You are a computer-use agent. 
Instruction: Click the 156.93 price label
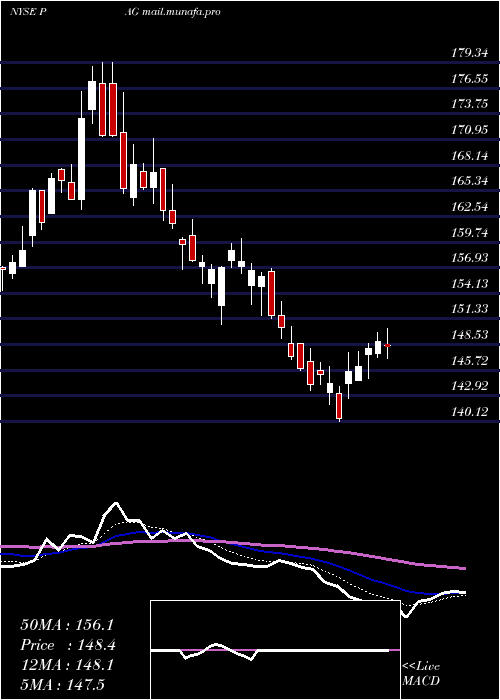[x=469, y=258]
